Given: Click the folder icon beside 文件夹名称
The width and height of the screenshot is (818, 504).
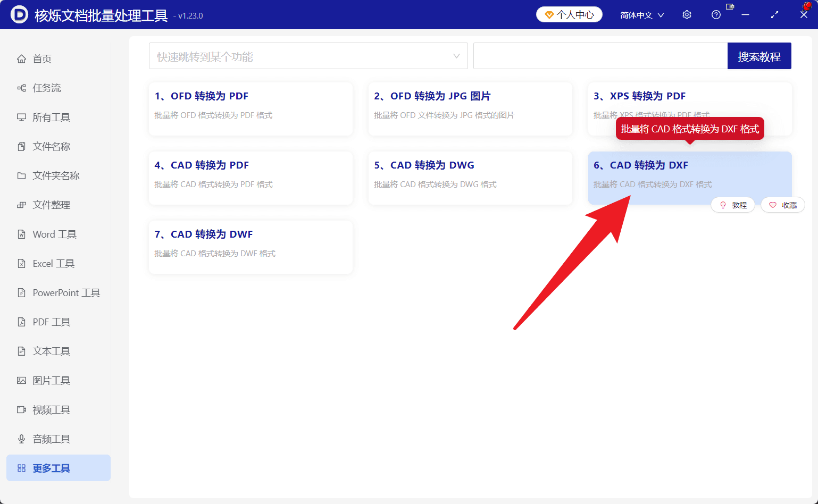Looking at the screenshot, I should coord(21,175).
